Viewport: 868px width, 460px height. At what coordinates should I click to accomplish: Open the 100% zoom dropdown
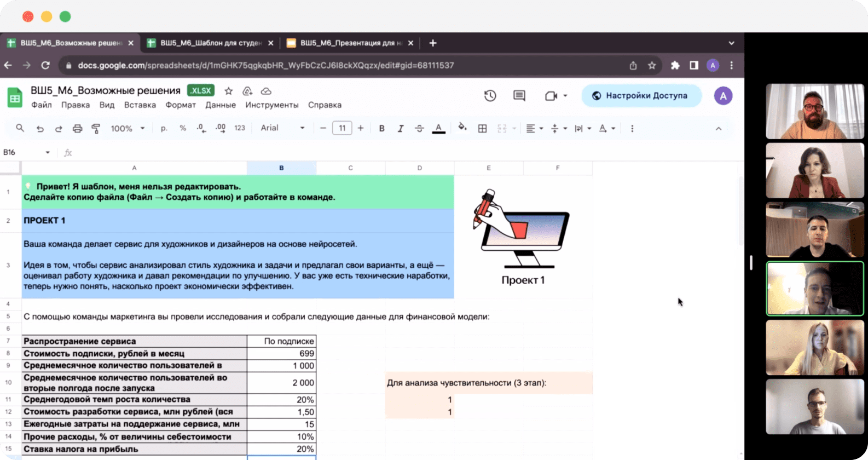click(x=127, y=129)
